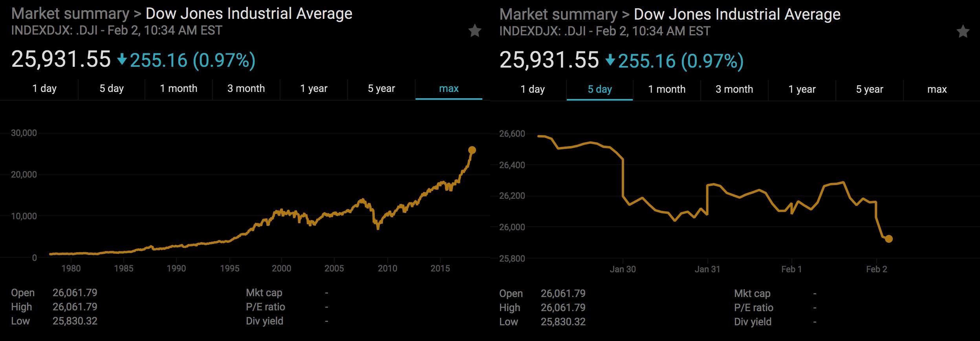Viewport: 980px width, 341px height.
Task: Click the star icon in left panel
Action: pyautogui.click(x=474, y=31)
